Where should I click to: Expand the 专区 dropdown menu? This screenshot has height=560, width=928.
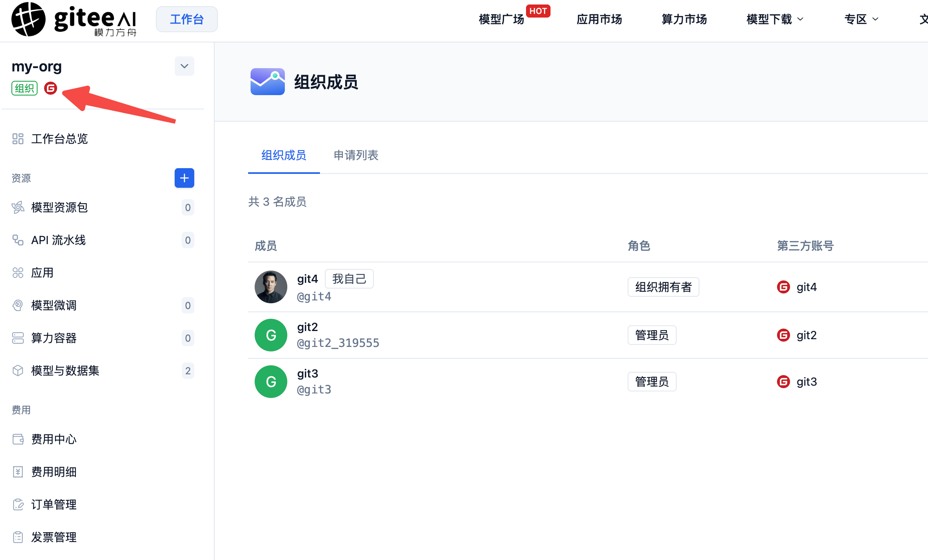click(x=861, y=19)
